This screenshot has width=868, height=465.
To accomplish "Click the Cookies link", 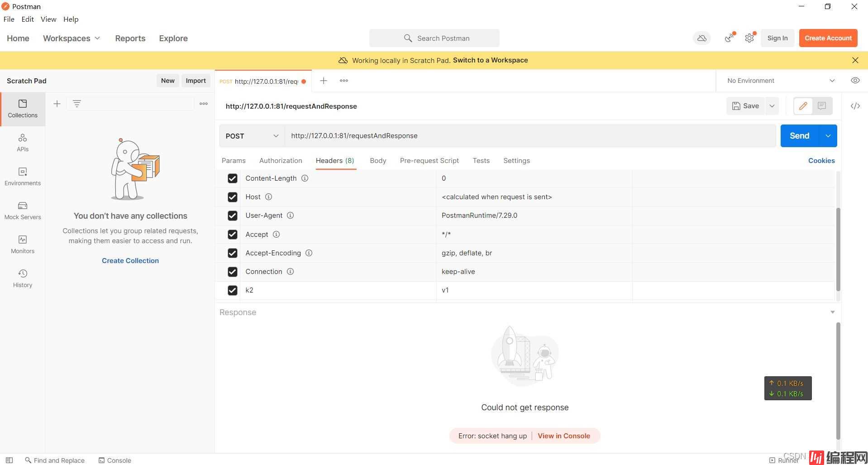I will point(821,161).
